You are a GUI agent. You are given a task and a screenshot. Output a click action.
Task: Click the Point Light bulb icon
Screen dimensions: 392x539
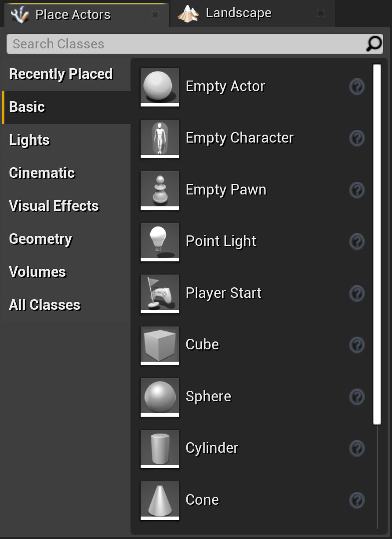(159, 242)
